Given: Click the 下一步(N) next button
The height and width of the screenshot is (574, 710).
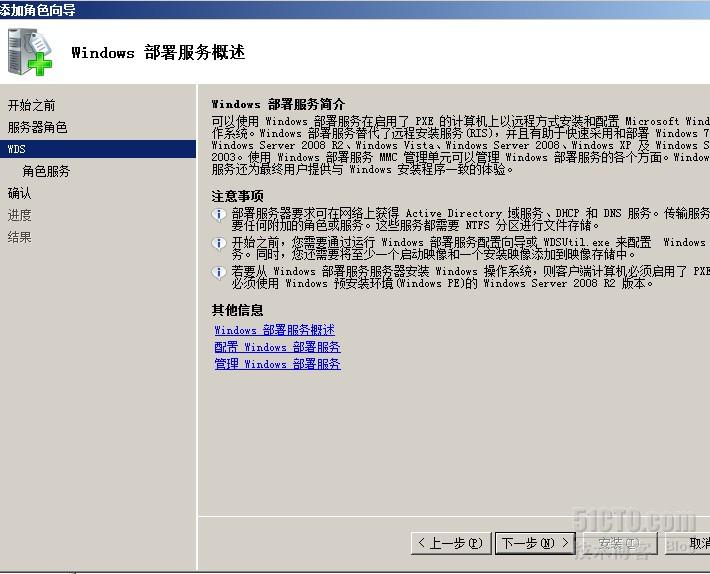Looking at the screenshot, I should [x=535, y=543].
